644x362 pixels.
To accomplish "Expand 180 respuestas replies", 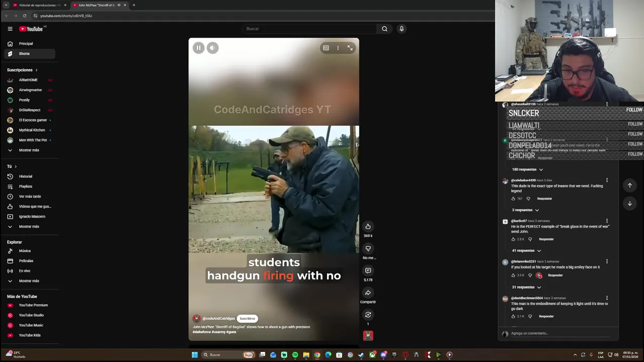I will (x=527, y=169).
